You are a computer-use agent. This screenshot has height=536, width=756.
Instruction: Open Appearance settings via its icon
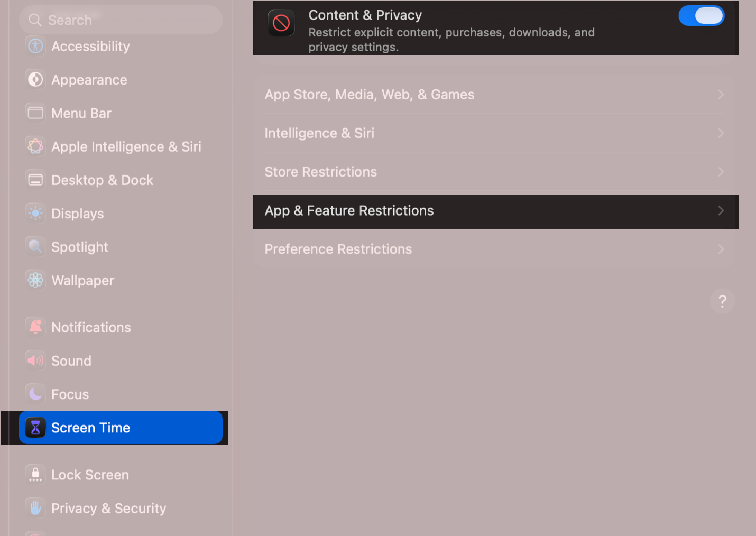[35, 79]
